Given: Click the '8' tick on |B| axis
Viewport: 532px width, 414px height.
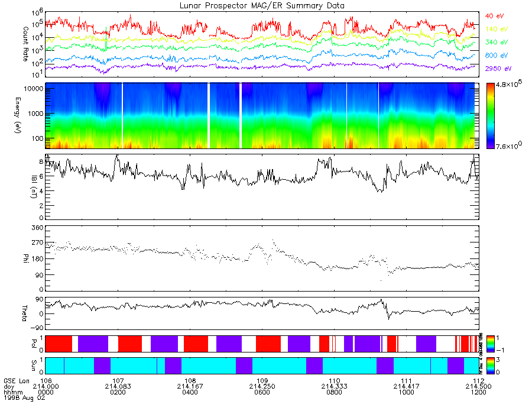Looking at the screenshot, I should [x=41, y=162].
